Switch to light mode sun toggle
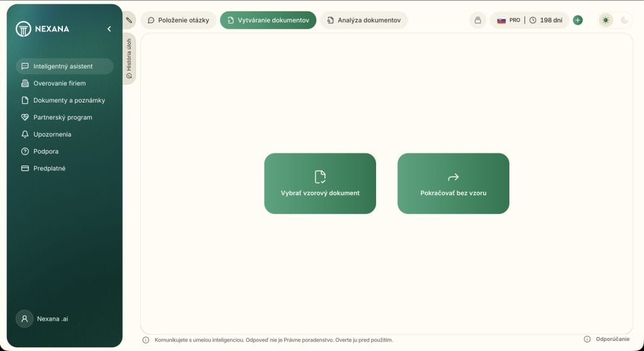The height and width of the screenshot is (351, 644). [606, 20]
